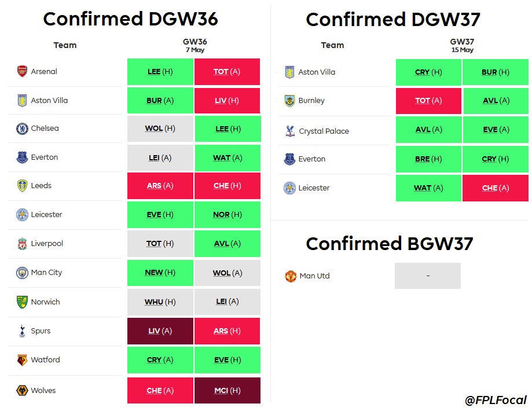532x411 pixels.
Task: Select the Norwich canary crest
Action: click(x=22, y=302)
